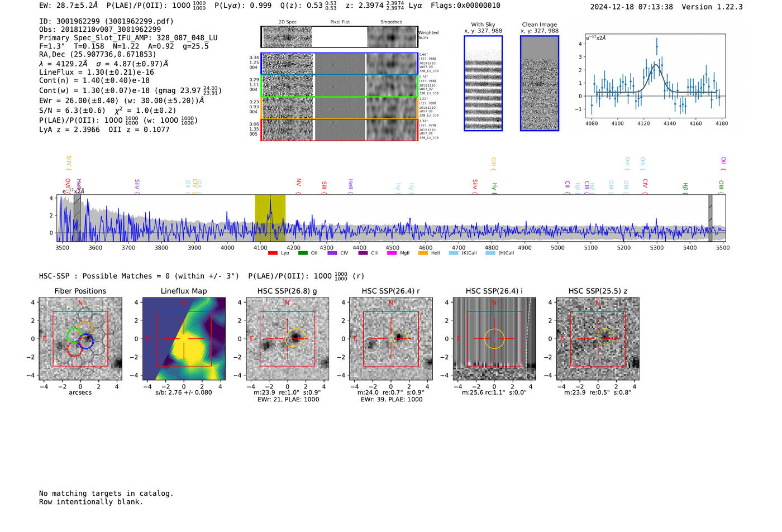
Task: Click the RA,Dec coordinates line
Action: pyautogui.click(x=98, y=55)
